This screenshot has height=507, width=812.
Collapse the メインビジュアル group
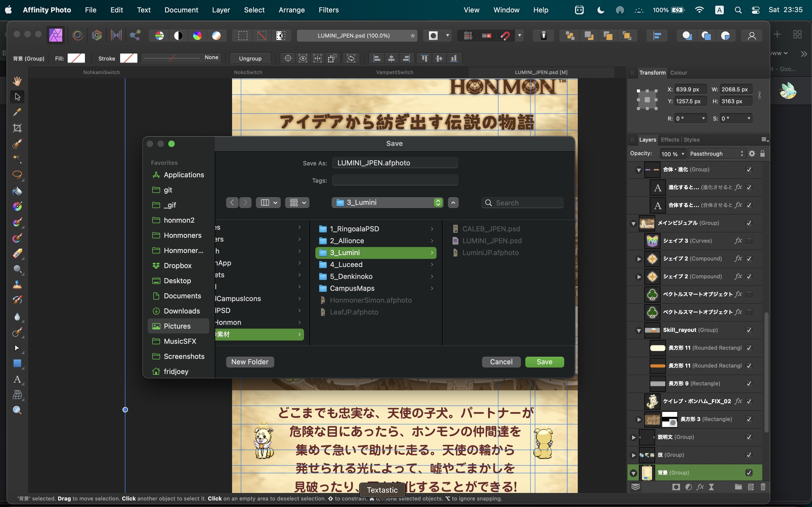click(633, 223)
